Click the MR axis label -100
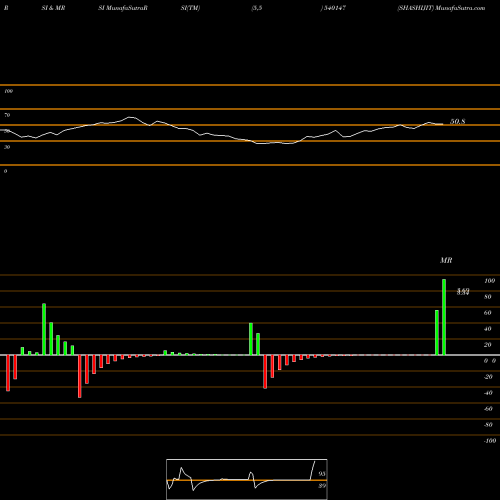Image resolution: width=500 pixels, height=500 pixels. (x=490, y=441)
